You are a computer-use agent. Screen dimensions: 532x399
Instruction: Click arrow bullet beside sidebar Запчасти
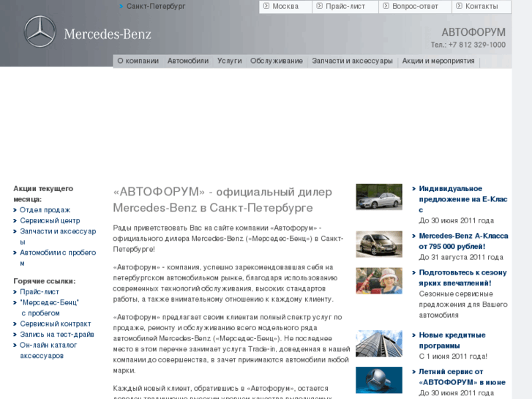[x=15, y=231]
